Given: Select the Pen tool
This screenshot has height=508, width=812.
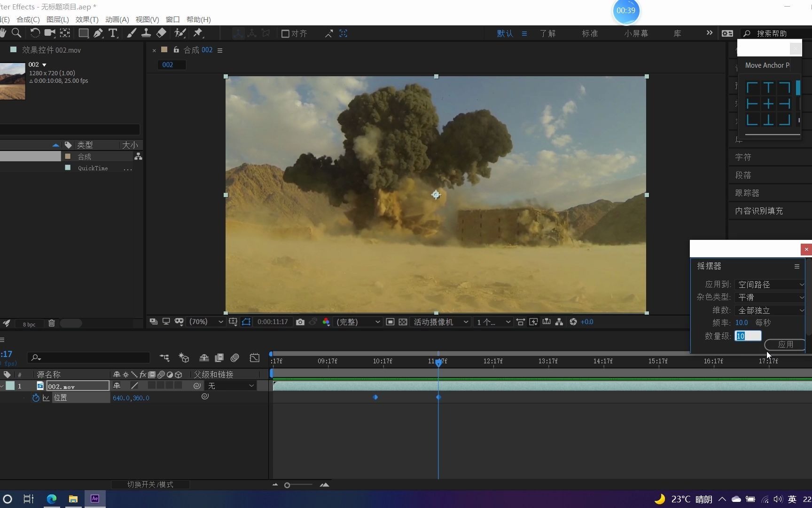Looking at the screenshot, I should (x=98, y=33).
